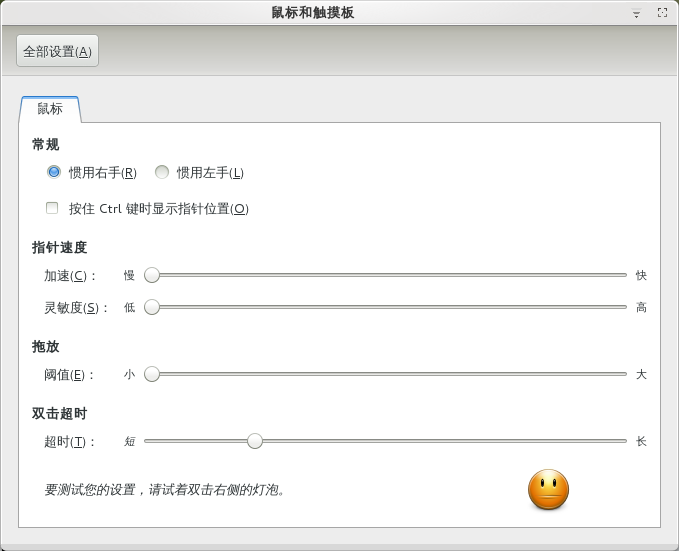679x551 pixels.
Task: Click the 大 label of 阈值 slider
Action: tap(641, 374)
